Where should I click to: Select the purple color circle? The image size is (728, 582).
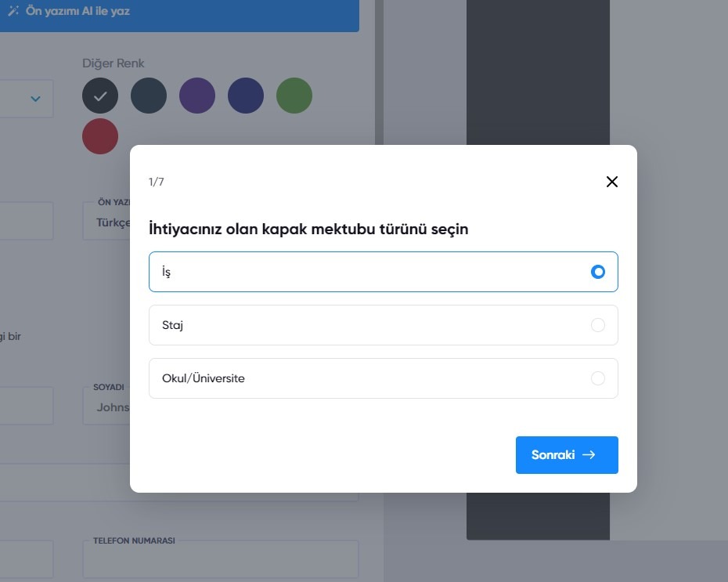pos(197,95)
